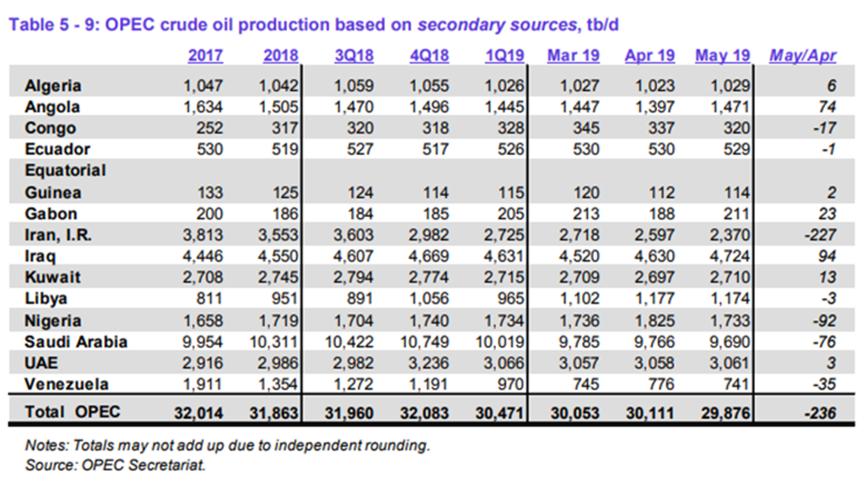Click Total OPEC May/Apr change -236

point(820,413)
